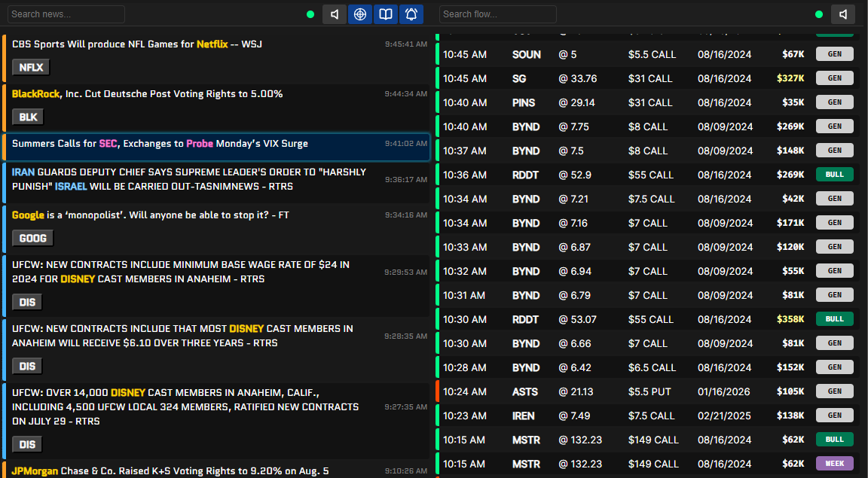Viewport: 868px width, 478px height.
Task: Click GEN tag on PINS $31 CALL row
Action: [x=835, y=102]
